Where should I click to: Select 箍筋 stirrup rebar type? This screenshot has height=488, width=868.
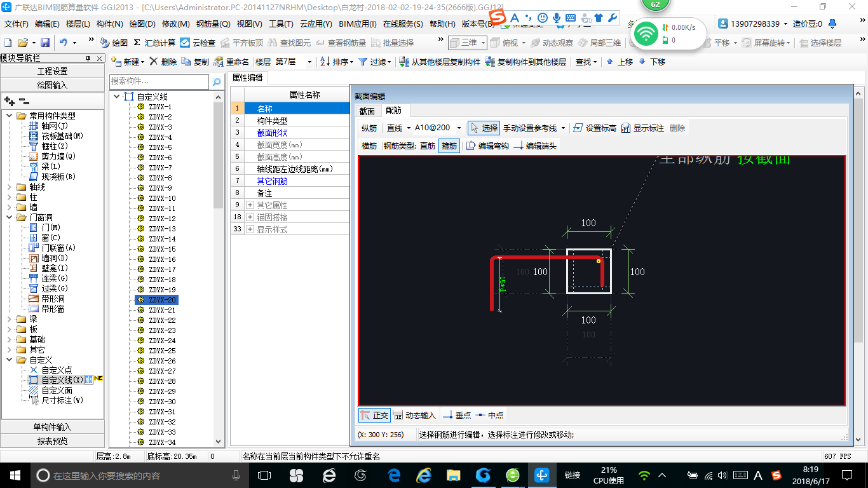(x=449, y=146)
